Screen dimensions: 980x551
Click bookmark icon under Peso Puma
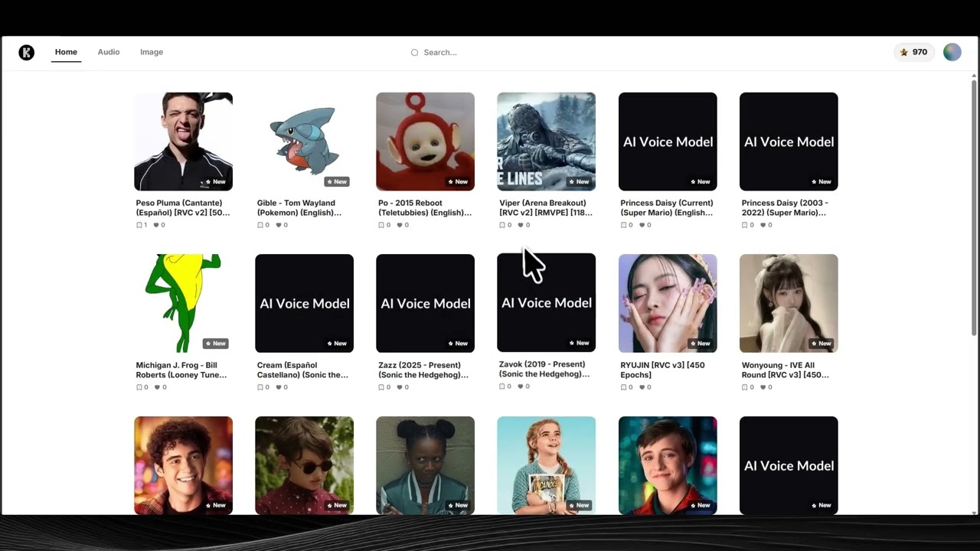tap(139, 225)
